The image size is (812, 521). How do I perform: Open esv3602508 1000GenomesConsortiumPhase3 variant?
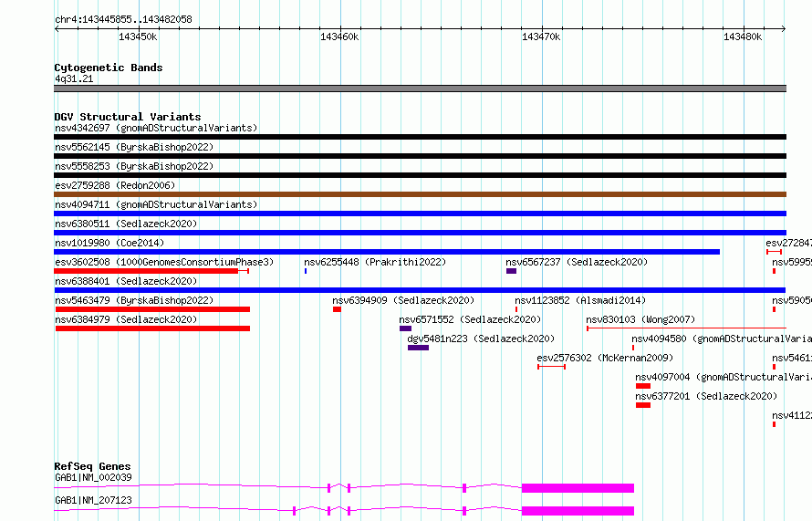point(164,262)
